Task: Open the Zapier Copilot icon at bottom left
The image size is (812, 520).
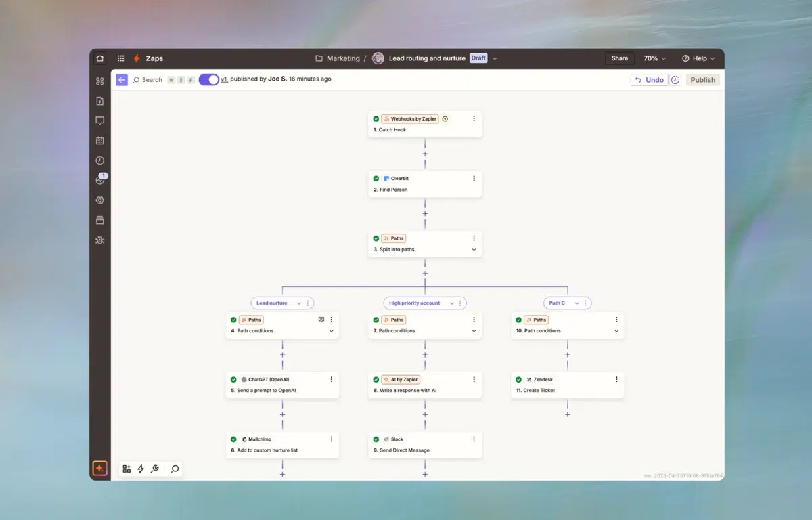Action: (99, 467)
